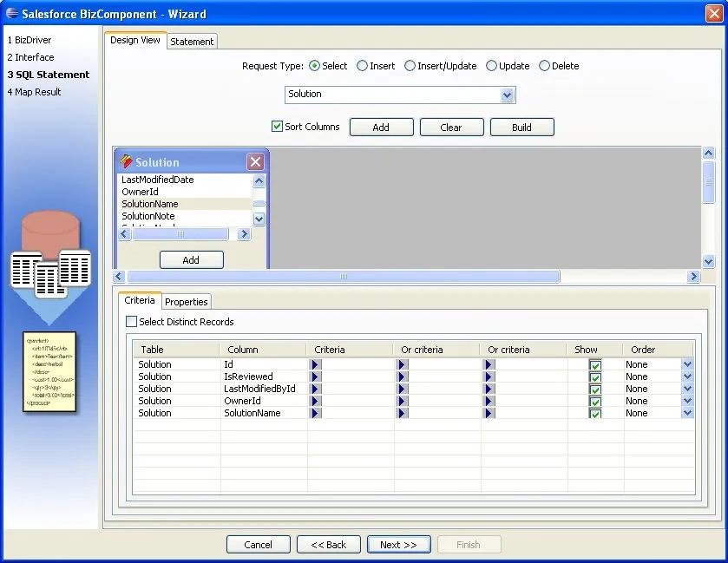Viewport: 728px width, 563px height.
Task: Uncheck Show for the OwnerId column
Action: point(595,401)
